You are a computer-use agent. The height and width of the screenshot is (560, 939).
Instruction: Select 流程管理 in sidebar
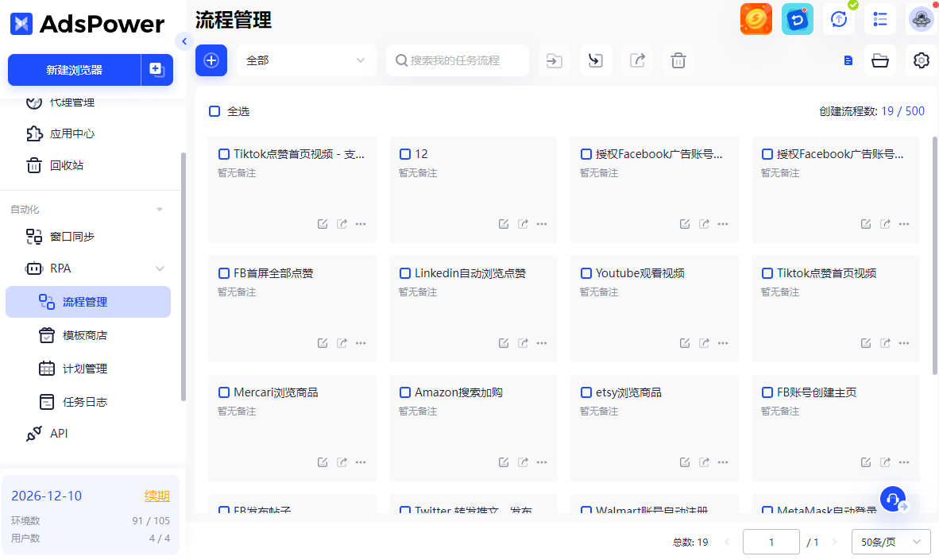click(x=88, y=302)
